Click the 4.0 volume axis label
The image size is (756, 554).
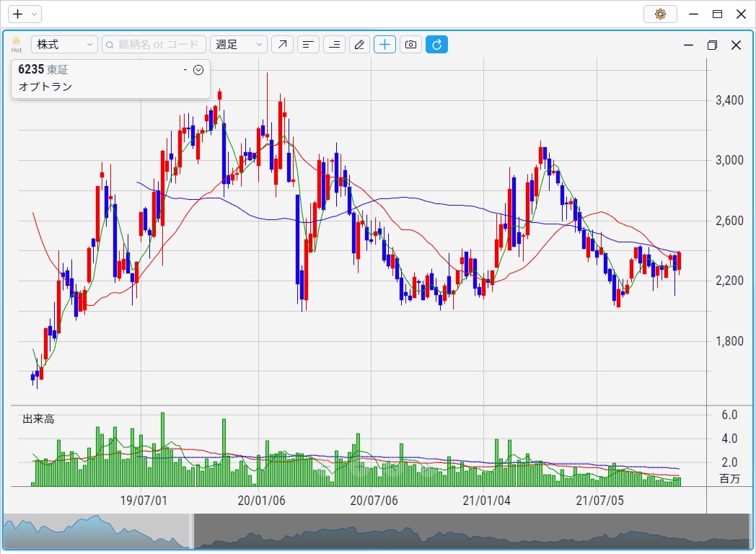729,439
